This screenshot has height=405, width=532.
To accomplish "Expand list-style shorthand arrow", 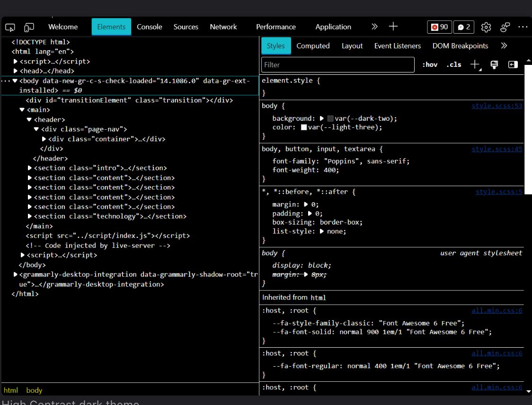I will point(322,231).
